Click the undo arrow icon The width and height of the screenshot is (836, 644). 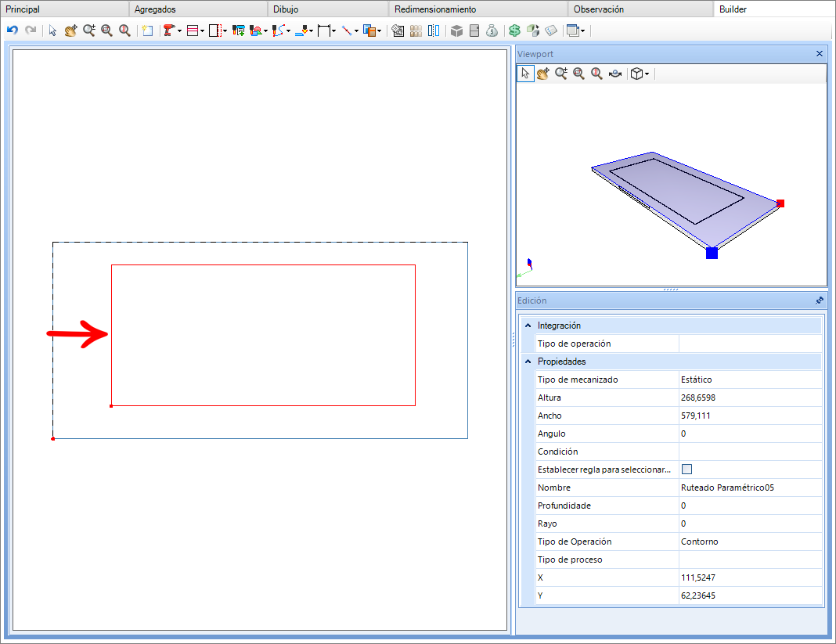pyautogui.click(x=13, y=31)
